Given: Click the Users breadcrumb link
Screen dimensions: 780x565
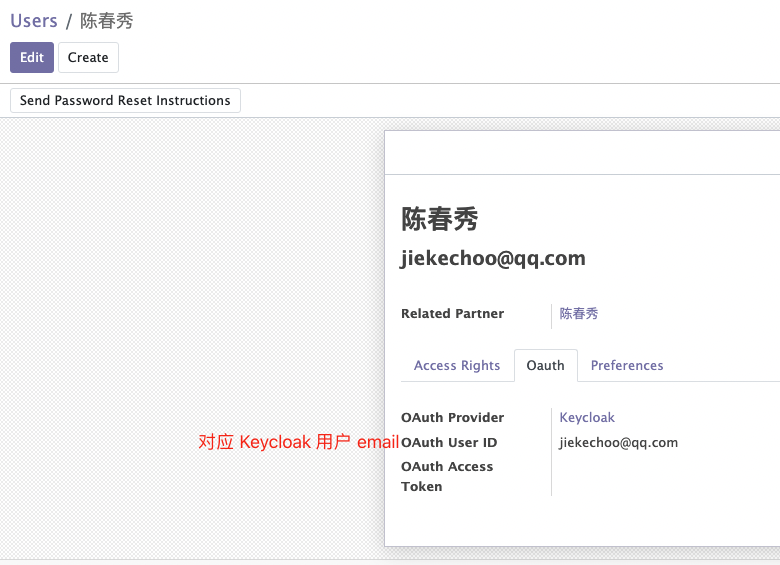Looking at the screenshot, I should (x=33, y=21).
